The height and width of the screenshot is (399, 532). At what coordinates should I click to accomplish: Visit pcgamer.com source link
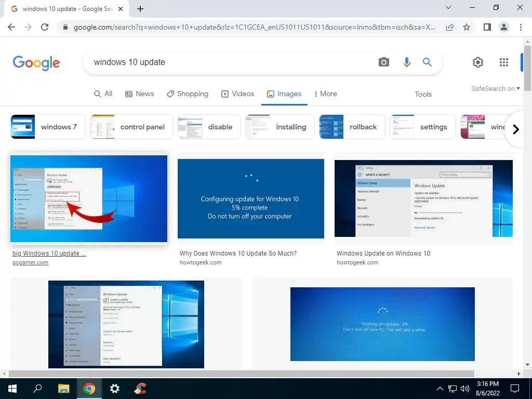(30, 262)
